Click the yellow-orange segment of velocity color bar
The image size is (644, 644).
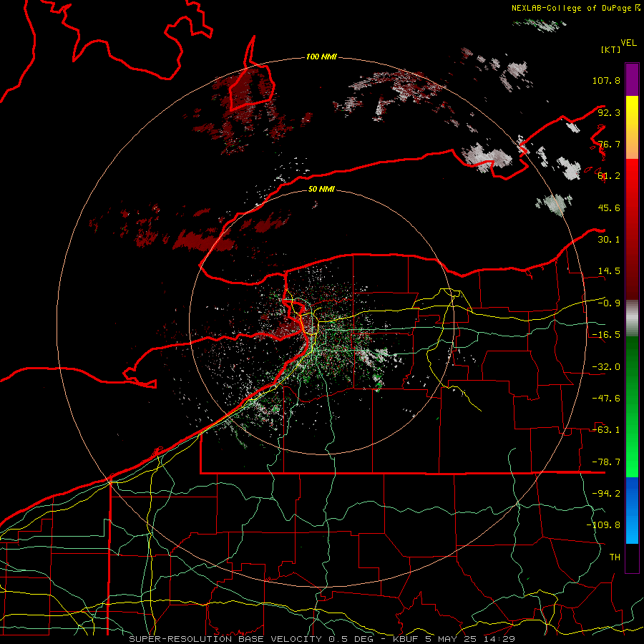tap(632, 127)
